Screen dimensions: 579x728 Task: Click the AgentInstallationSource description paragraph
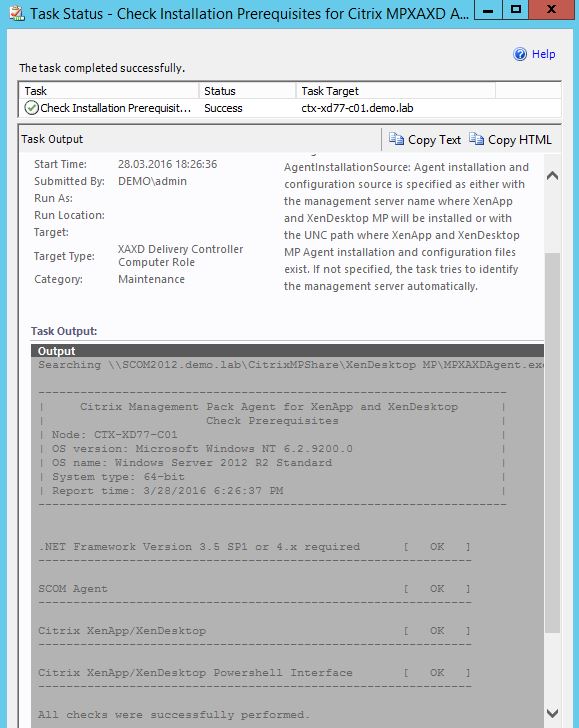pyautogui.click(x=406, y=227)
